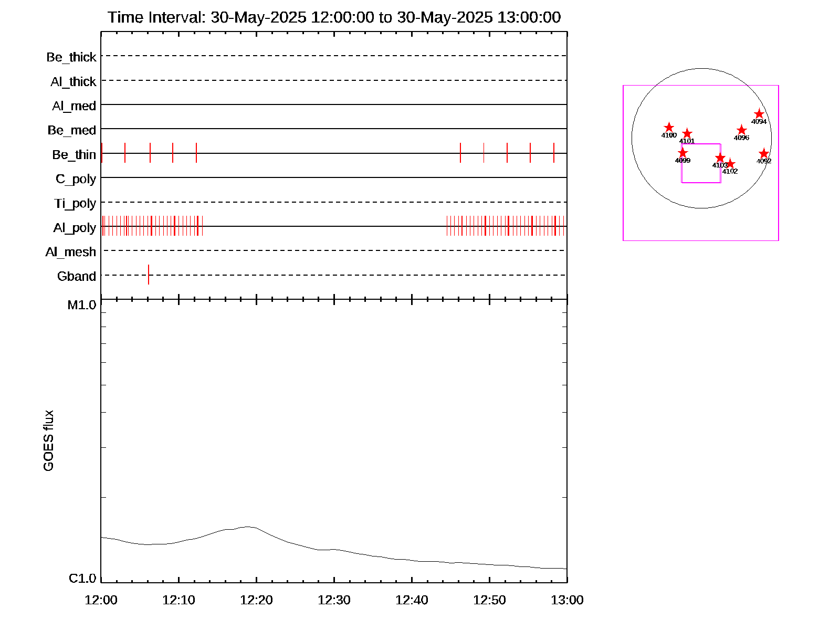Click the M1.0 flux level label
The width and height of the screenshot is (840, 630).
click(82, 305)
